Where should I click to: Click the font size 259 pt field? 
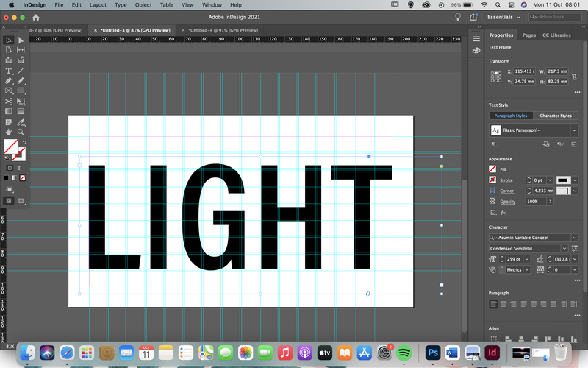point(514,259)
